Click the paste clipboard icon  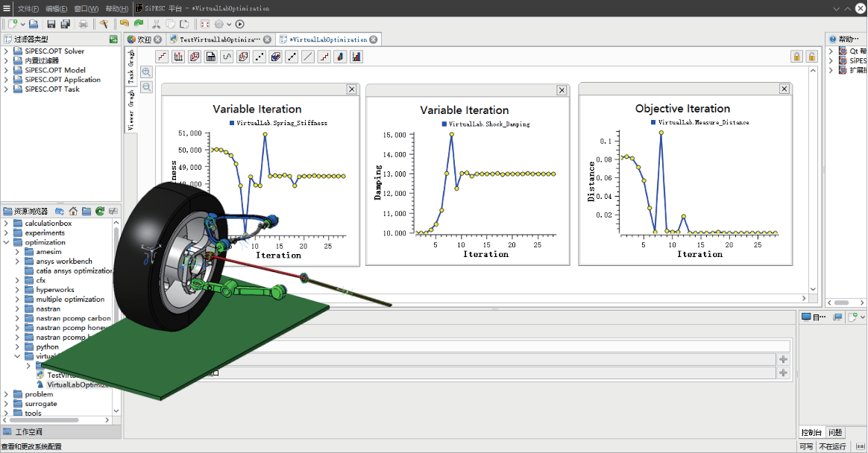(x=184, y=24)
